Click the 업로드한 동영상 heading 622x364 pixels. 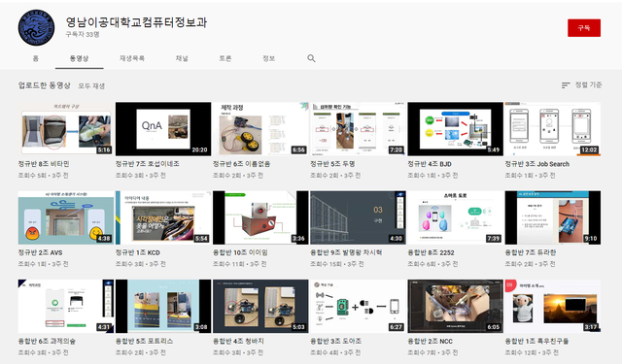click(45, 85)
